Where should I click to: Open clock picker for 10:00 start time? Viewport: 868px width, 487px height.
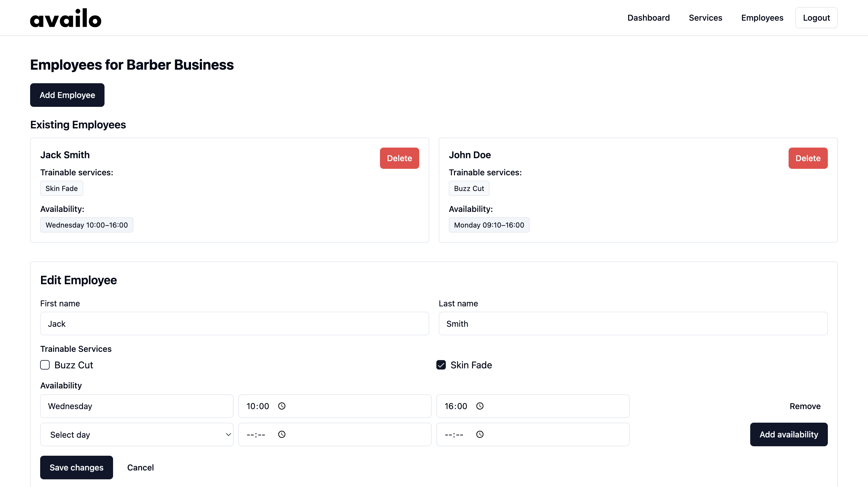click(282, 406)
